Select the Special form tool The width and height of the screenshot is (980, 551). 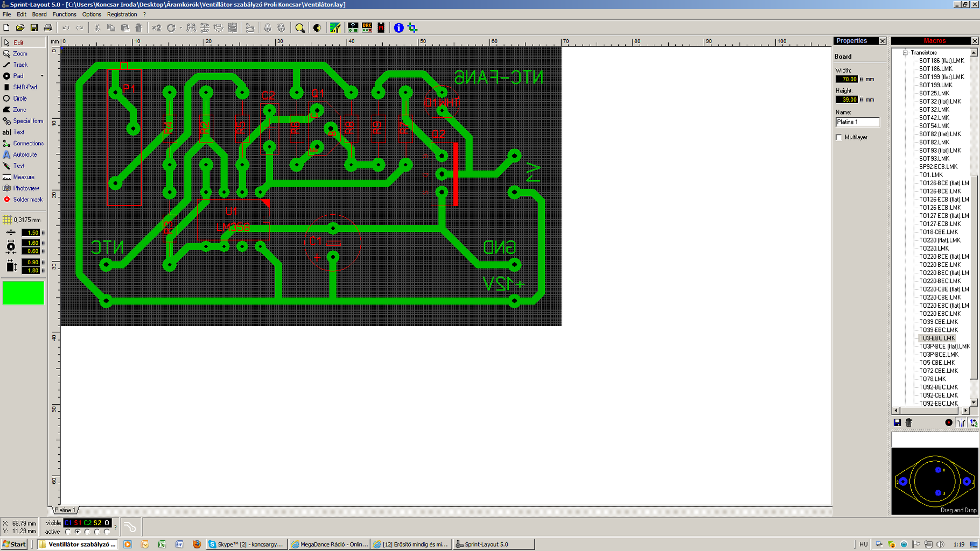click(23, 121)
